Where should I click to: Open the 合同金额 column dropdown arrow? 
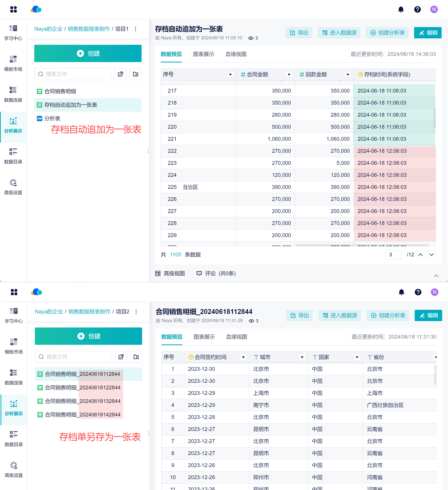(x=289, y=75)
